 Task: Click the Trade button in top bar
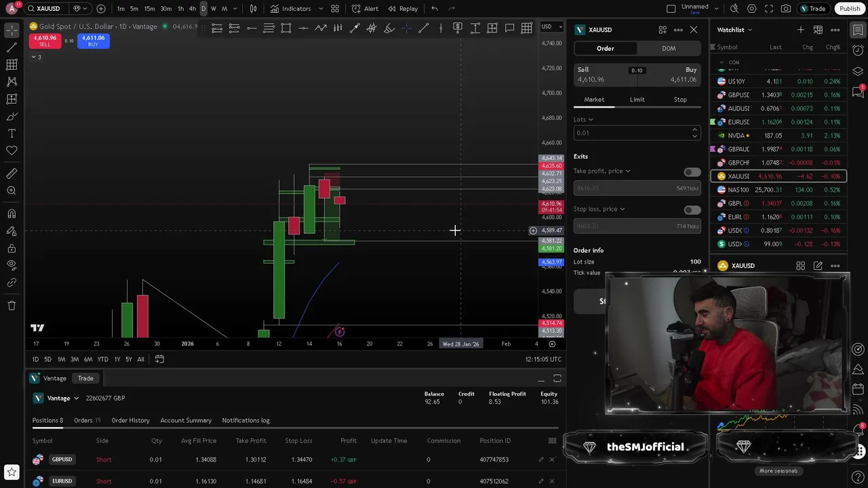[813, 9]
